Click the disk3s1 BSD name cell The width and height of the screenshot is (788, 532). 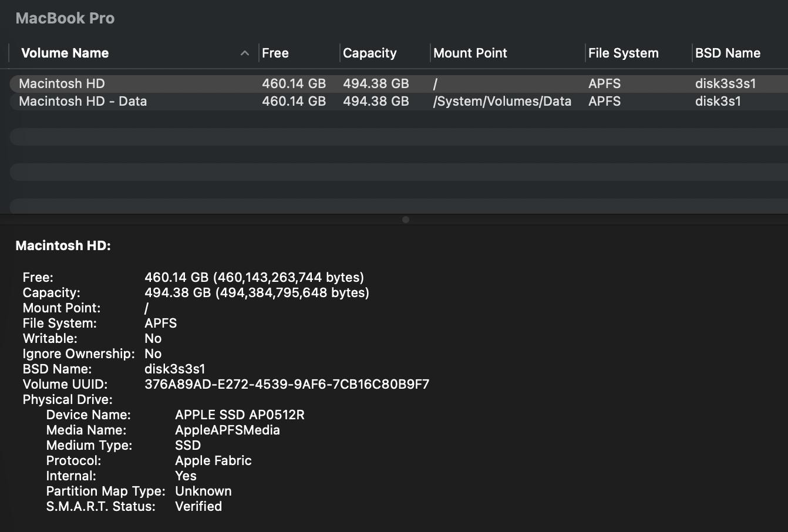718,101
